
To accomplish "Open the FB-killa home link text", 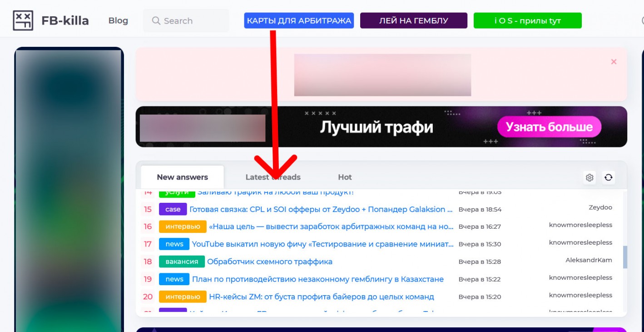I will (x=65, y=21).
